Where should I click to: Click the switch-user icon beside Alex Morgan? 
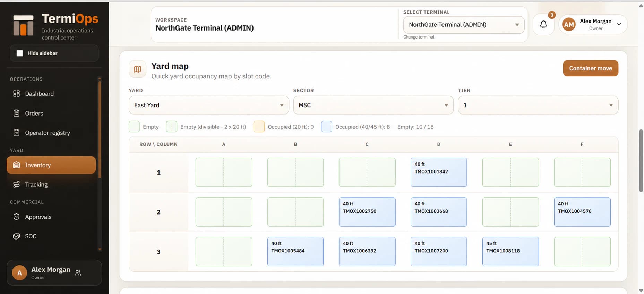(x=78, y=273)
